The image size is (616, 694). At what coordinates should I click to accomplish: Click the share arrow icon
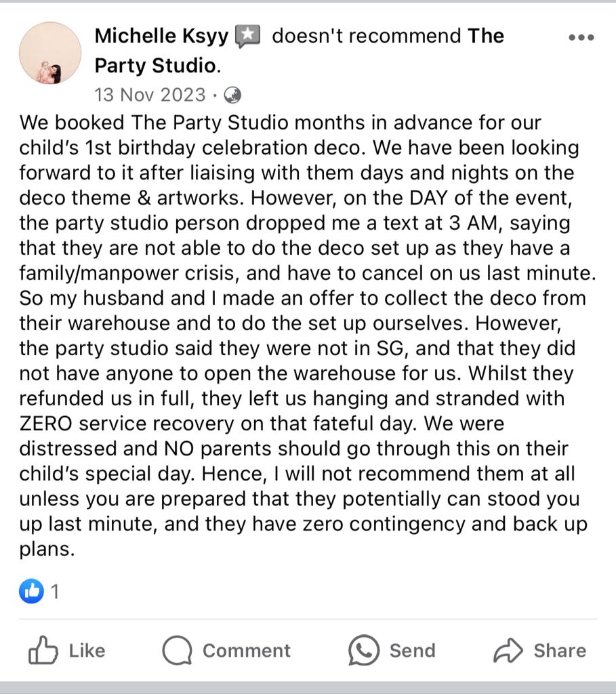508,651
